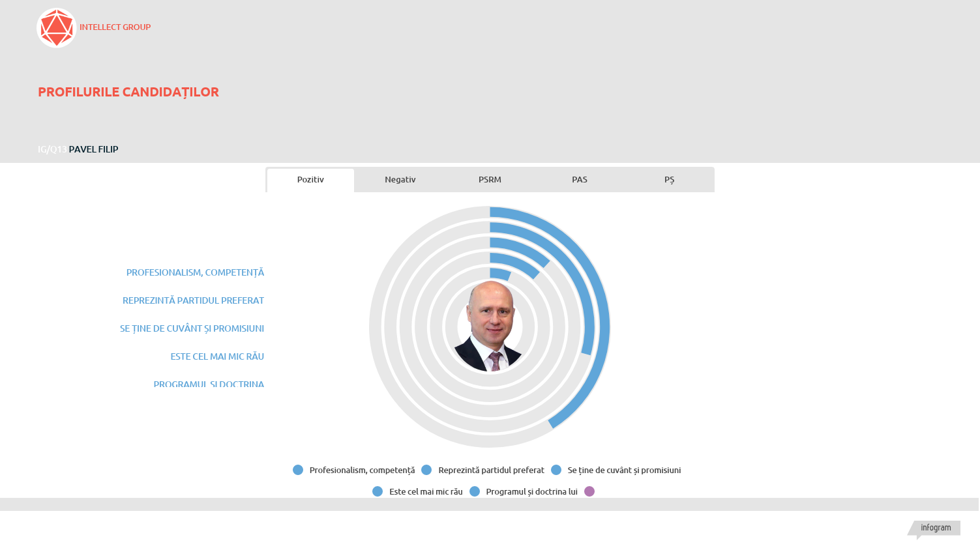This screenshot has width=980, height=550.
Task: Click Pavel Filip's portrait photo
Action: point(490,326)
